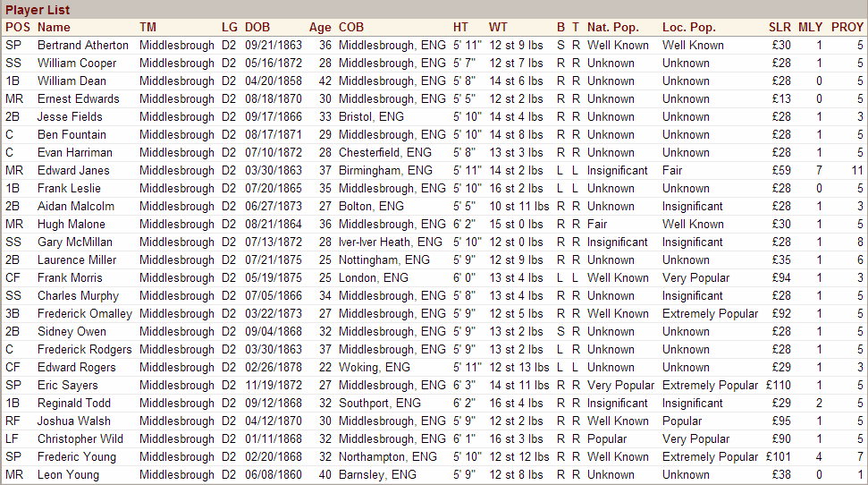Open player Christopher Wild
The width and height of the screenshot is (868, 485).
click(80, 438)
